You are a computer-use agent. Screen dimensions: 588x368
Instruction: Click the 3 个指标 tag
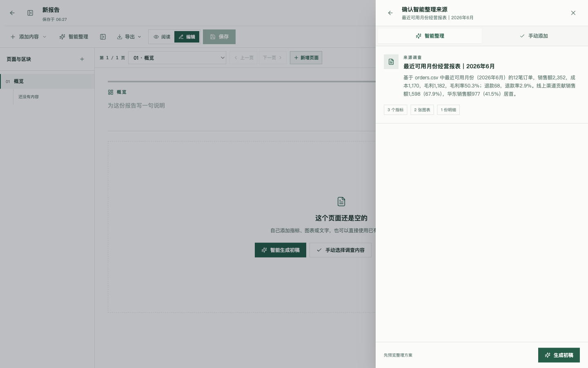pyautogui.click(x=396, y=110)
